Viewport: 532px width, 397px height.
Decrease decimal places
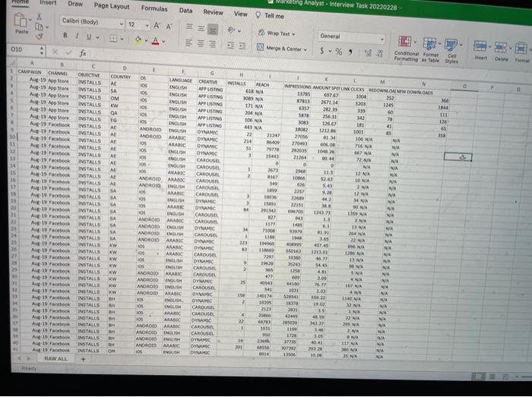click(380, 54)
